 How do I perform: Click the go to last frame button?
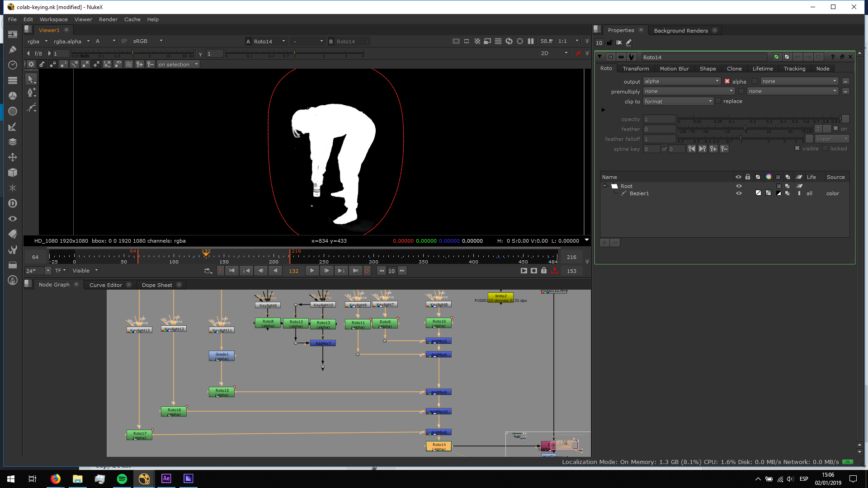click(356, 271)
